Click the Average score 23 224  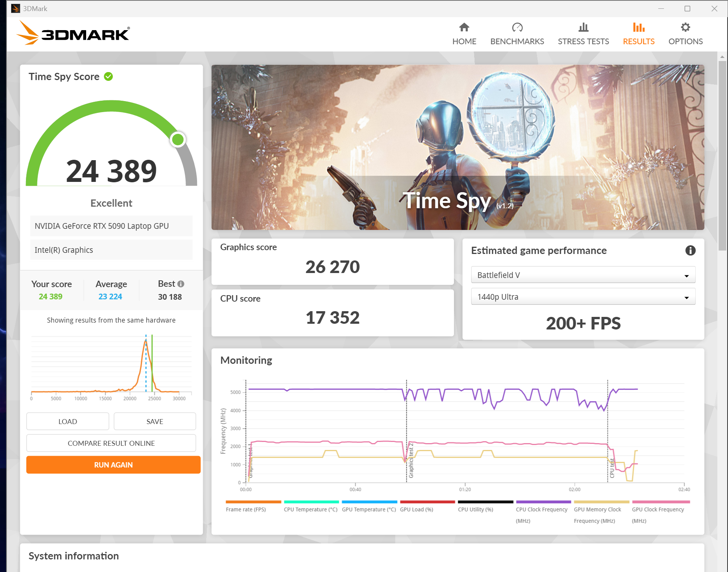click(x=110, y=297)
